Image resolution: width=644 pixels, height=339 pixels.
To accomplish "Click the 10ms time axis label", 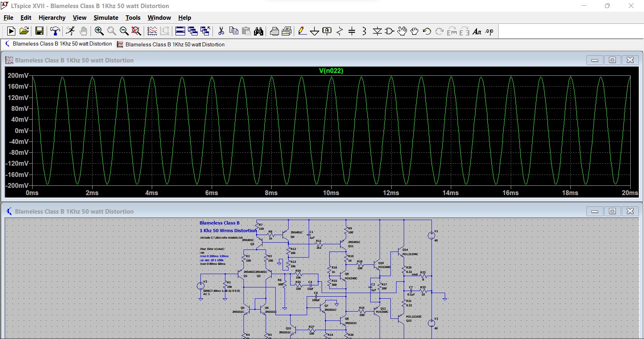I will 331,193.
